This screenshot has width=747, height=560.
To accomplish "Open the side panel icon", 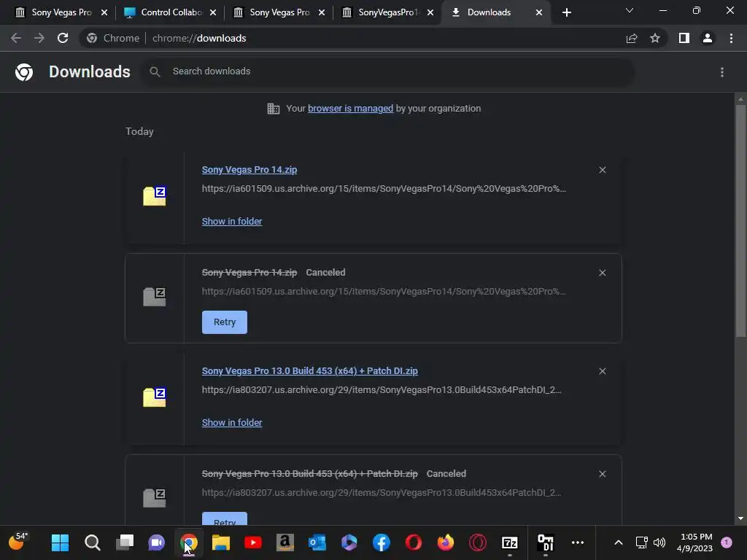I will (x=684, y=38).
